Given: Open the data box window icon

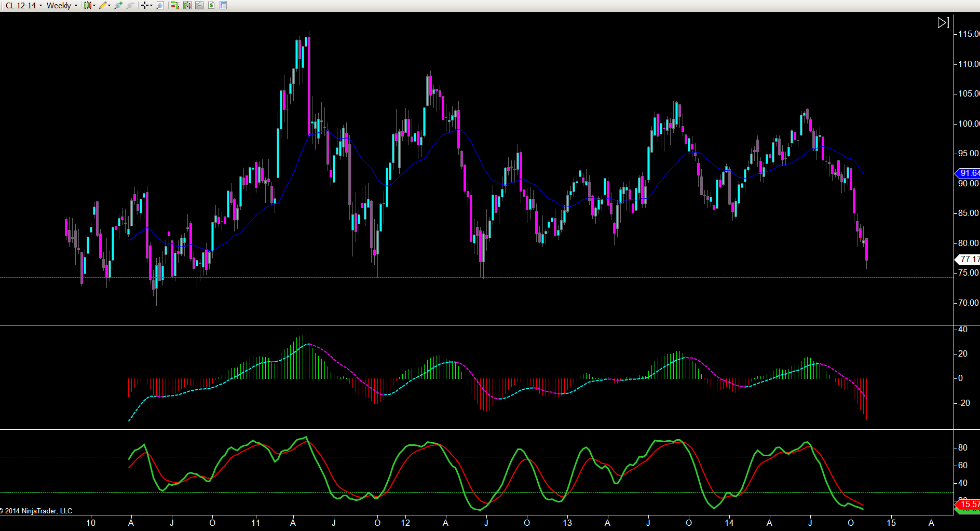Looking at the screenshot, I should (x=223, y=5).
